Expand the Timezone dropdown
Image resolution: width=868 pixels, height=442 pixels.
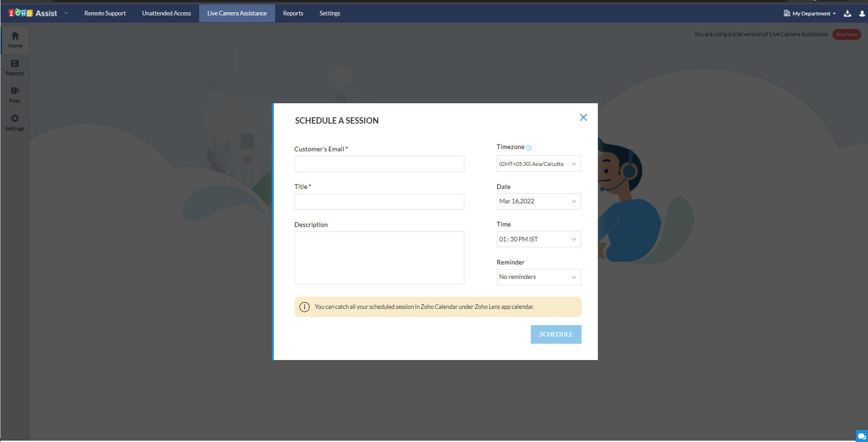(539, 164)
